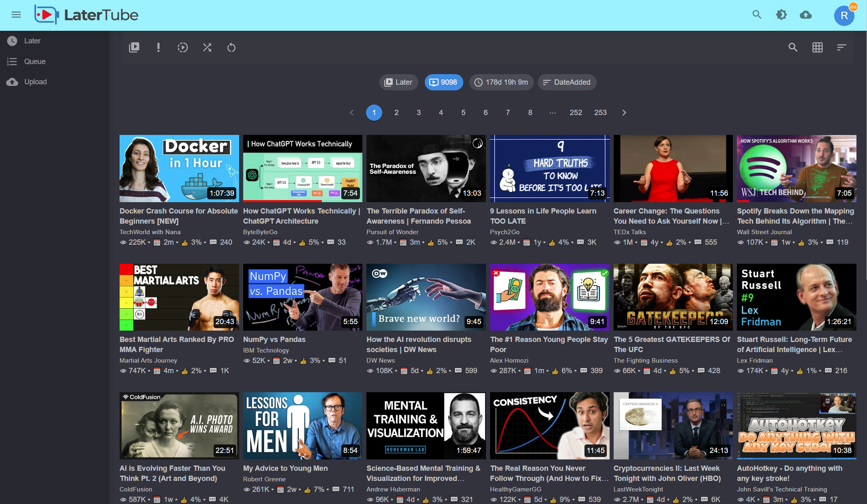Click the shuffle toolbar icon

[x=207, y=47]
